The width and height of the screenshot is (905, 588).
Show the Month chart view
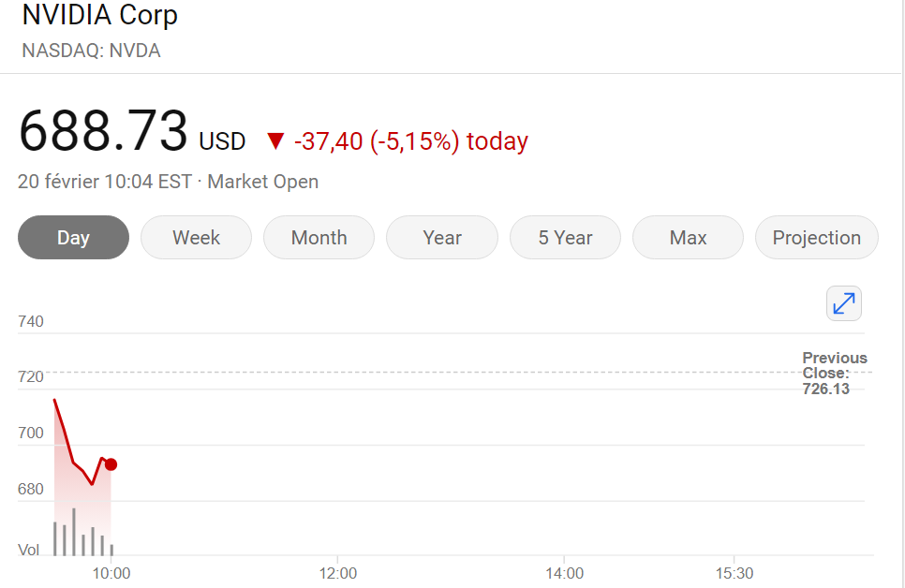(x=319, y=238)
